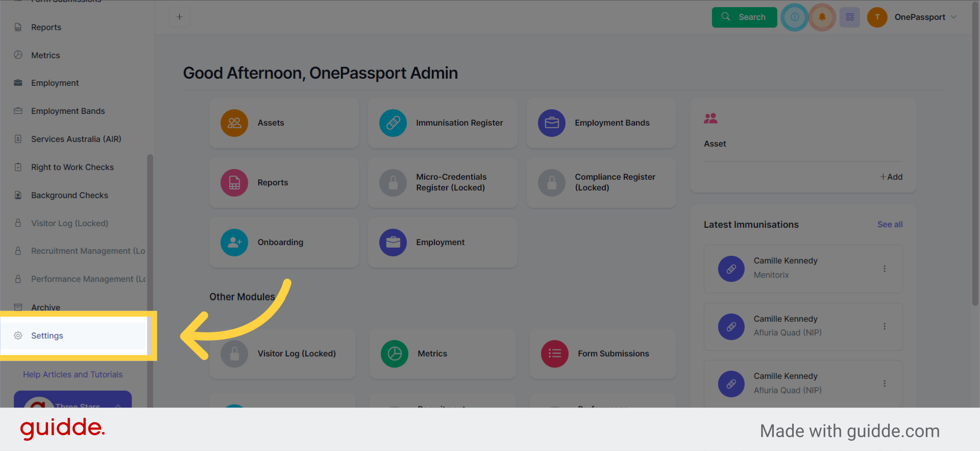Select the Immunisation Register bandage icon
The height and width of the screenshot is (451, 980).
point(393,123)
